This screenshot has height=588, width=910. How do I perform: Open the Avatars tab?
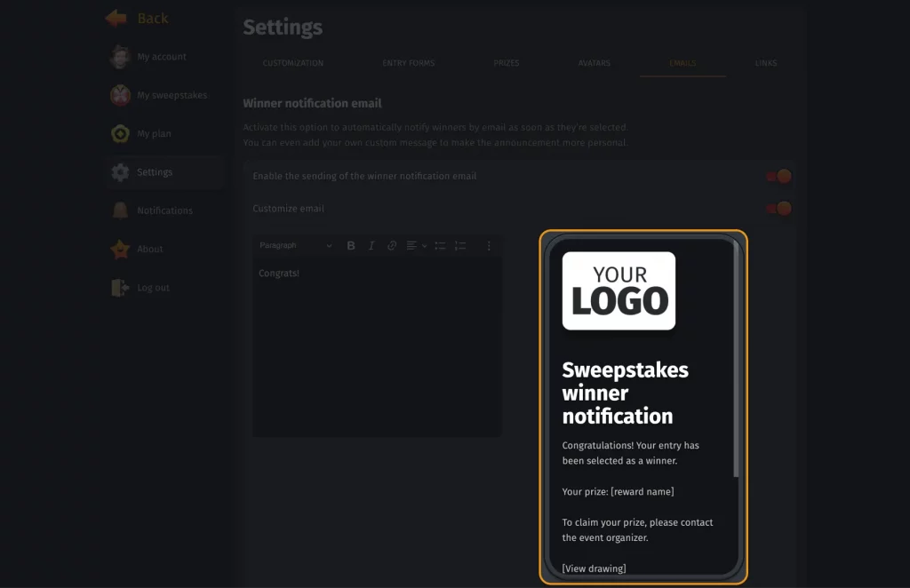point(594,64)
